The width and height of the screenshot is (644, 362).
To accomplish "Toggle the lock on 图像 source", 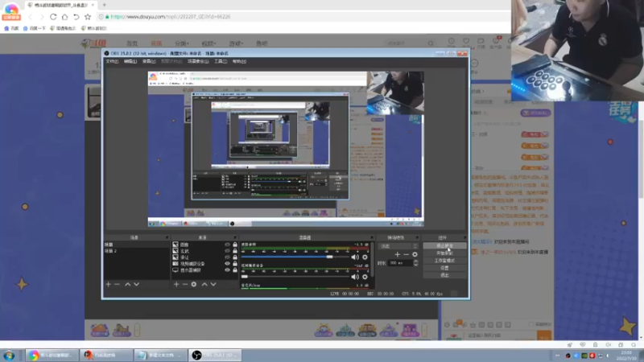I will (x=235, y=245).
